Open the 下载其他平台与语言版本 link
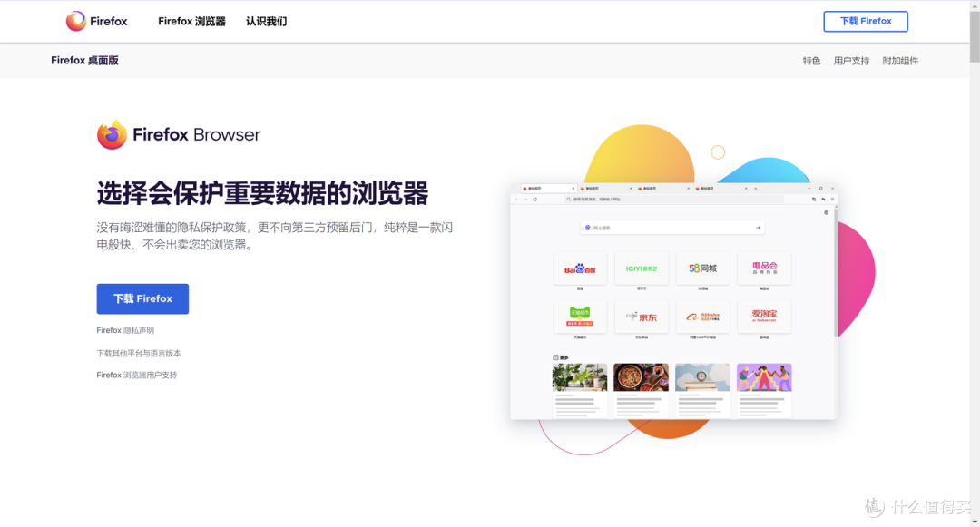The image size is (980, 527). tap(139, 354)
